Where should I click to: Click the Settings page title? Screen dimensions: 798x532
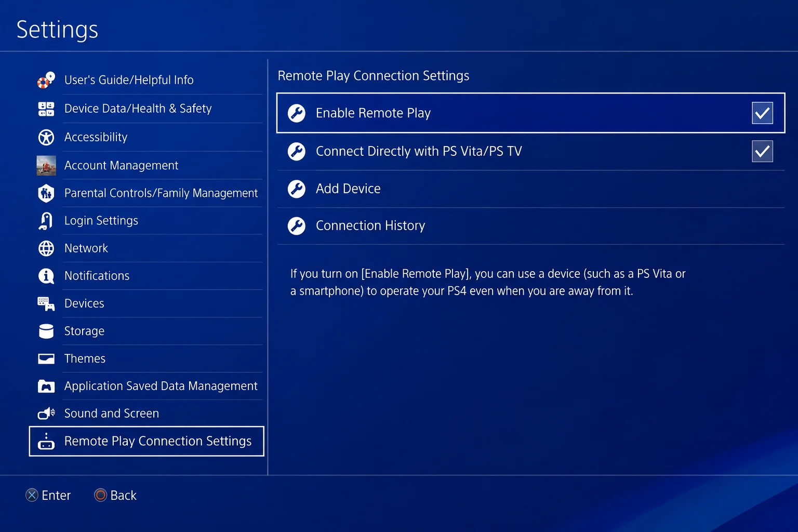(57, 30)
